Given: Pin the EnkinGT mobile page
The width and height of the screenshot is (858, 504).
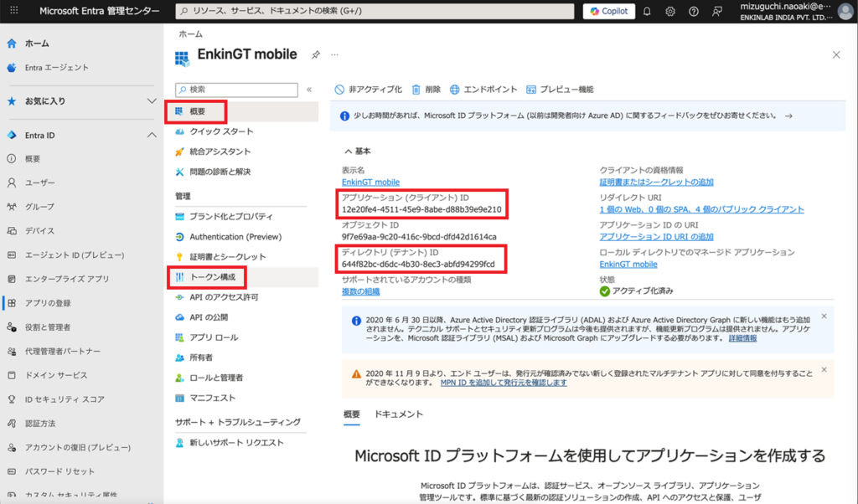Looking at the screenshot, I should coord(315,54).
